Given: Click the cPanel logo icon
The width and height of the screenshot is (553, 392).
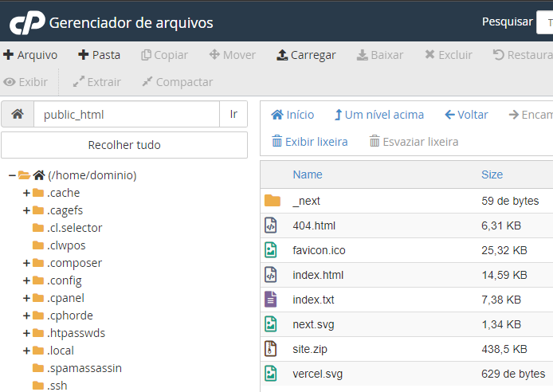Looking at the screenshot, I should tap(28, 23).
